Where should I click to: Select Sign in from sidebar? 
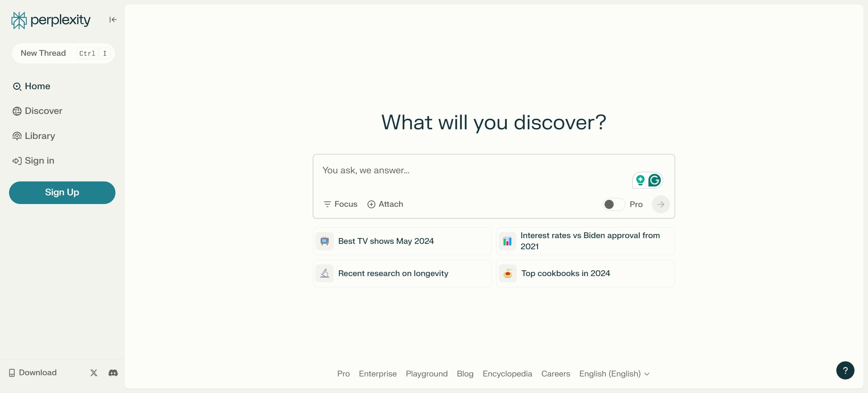tap(33, 161)
